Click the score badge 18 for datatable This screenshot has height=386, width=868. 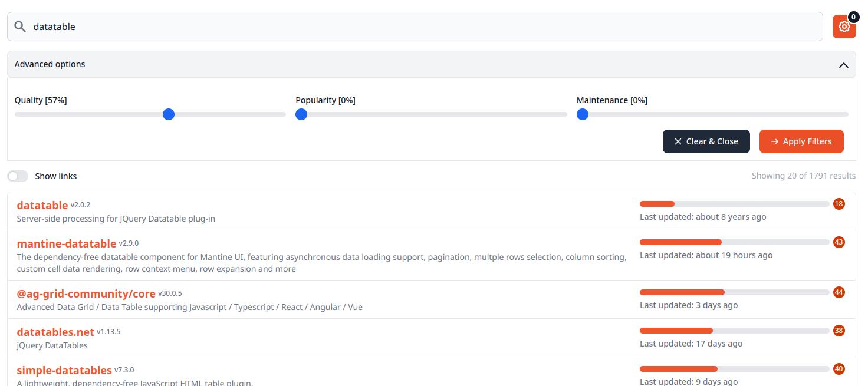pos(839,204)
